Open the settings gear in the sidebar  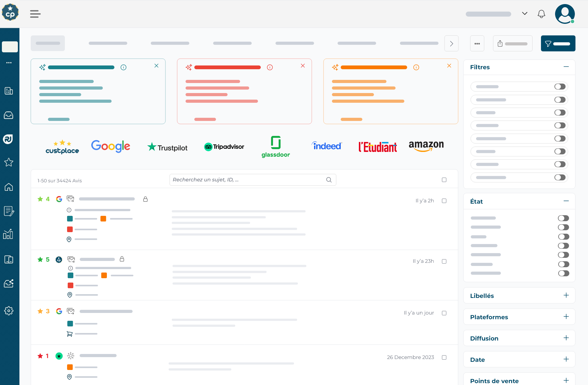coord(9,311)
